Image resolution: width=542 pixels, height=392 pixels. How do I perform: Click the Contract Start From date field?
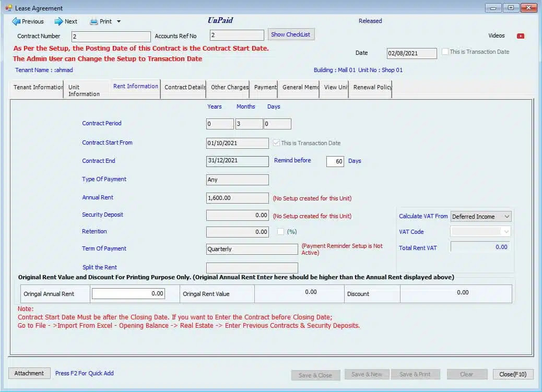click(x=237, y=143)
